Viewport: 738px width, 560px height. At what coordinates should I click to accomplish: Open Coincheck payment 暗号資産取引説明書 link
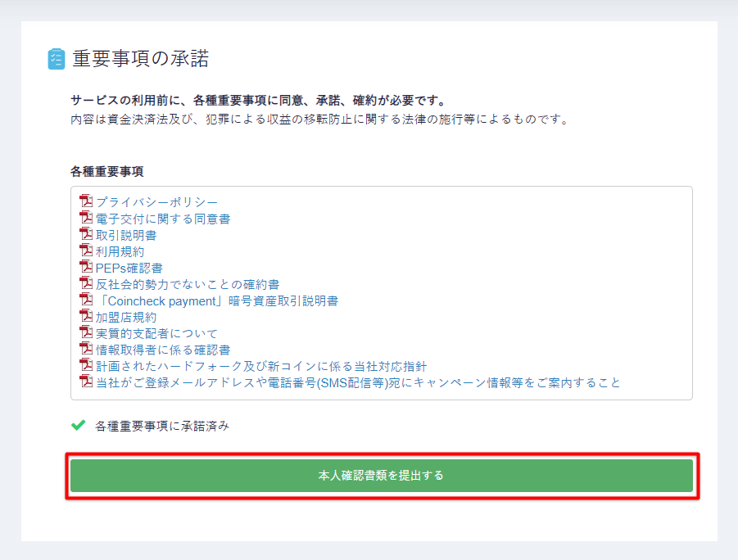point(217,301)
